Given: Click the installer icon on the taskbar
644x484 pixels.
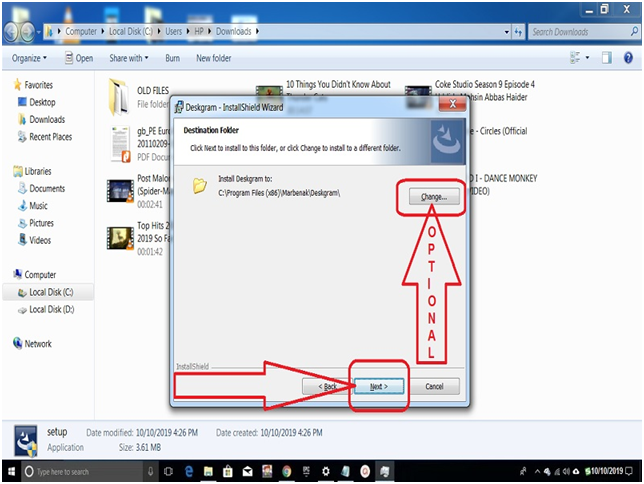Looking at the screenshot, I should click(385, 472).
